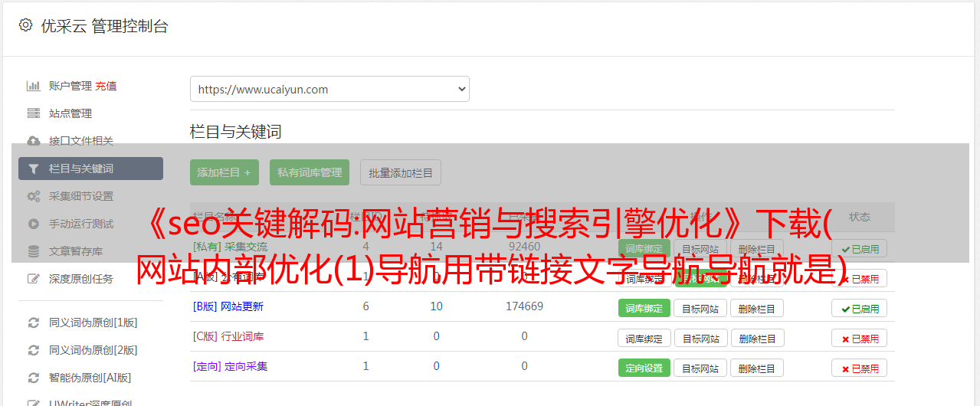
Task: Open the [B版] 网站更新 column link
Action: [228, 306]
